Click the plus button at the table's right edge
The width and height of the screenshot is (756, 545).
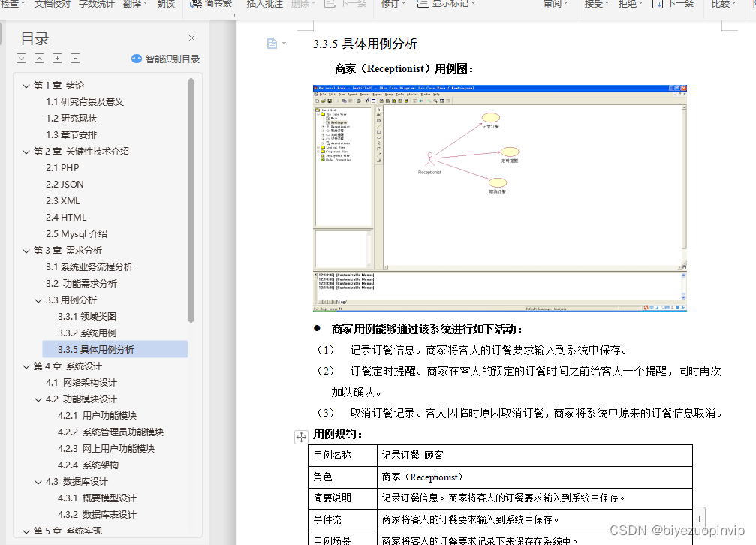pyautogui.click(x=699, y=519)
